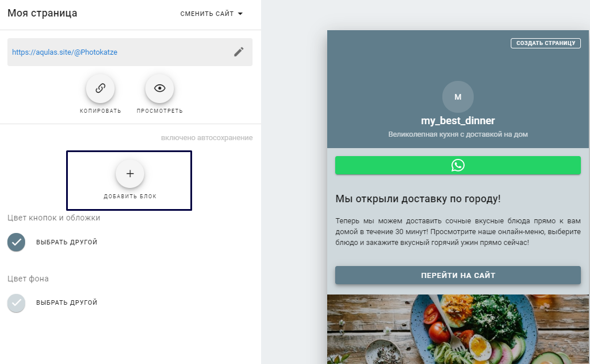This screenshot has height=364, width=590.
Task: Click the Великолепная кухня с доставкой subtitle
Action: (x=458, y=134)
